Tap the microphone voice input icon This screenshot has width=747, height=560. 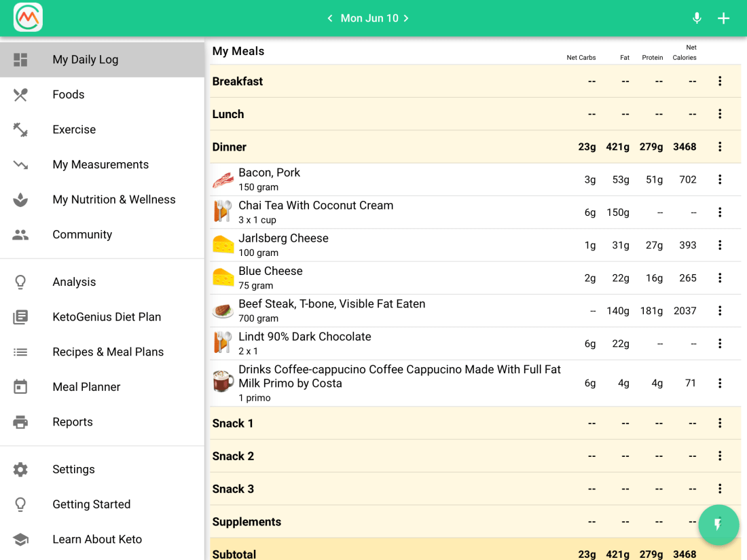point(696,18)
